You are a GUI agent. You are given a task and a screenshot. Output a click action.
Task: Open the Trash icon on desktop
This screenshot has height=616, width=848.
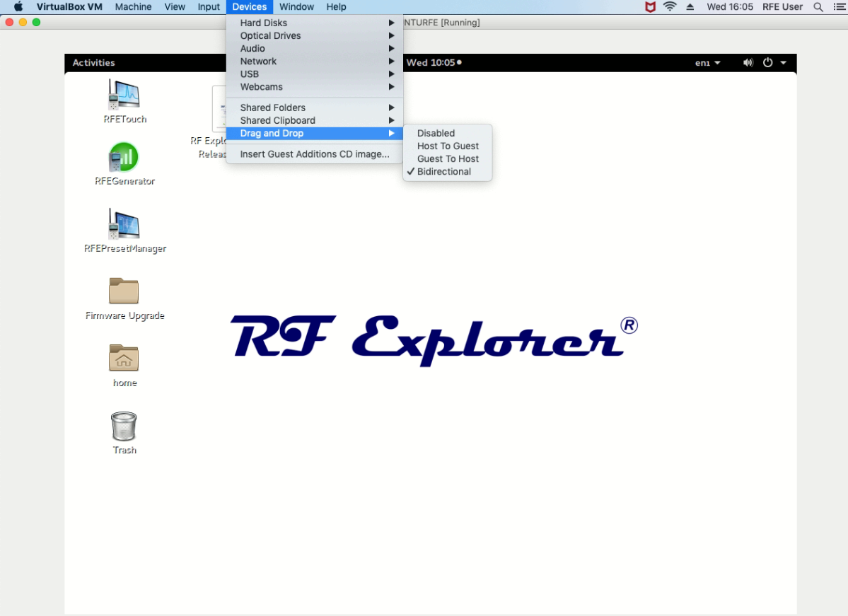(x=124, y=426)
